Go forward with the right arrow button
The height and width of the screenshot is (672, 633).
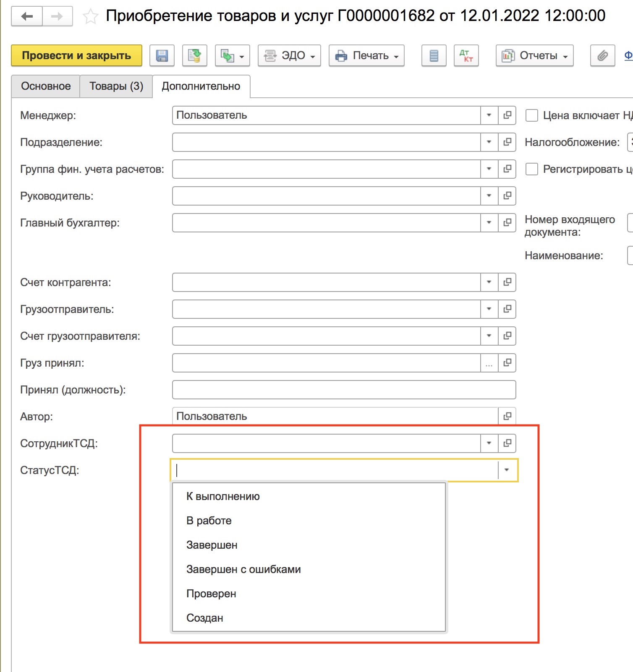point(57,16)
